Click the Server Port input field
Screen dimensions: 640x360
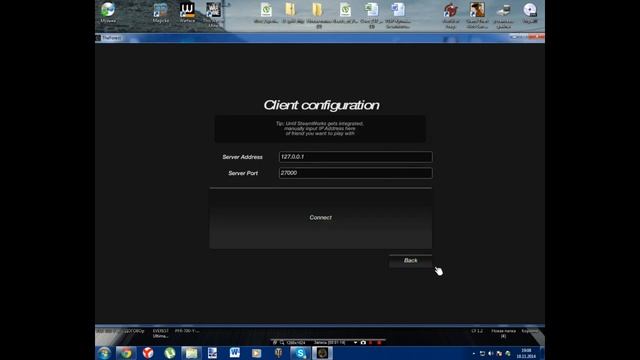pyautogui.click(x=356, y=173)
